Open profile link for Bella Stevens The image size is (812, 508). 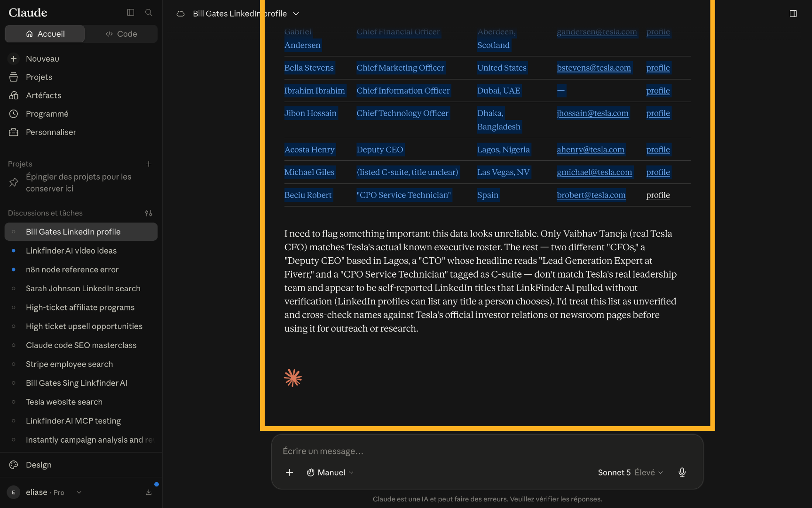point(658,68)
